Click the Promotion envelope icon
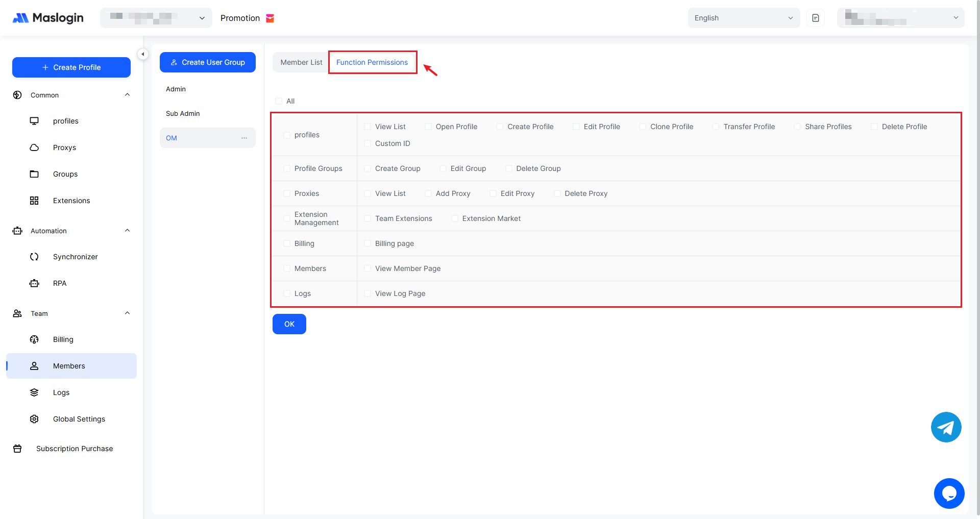Screen dimensions: 980x519 [270, 18]
